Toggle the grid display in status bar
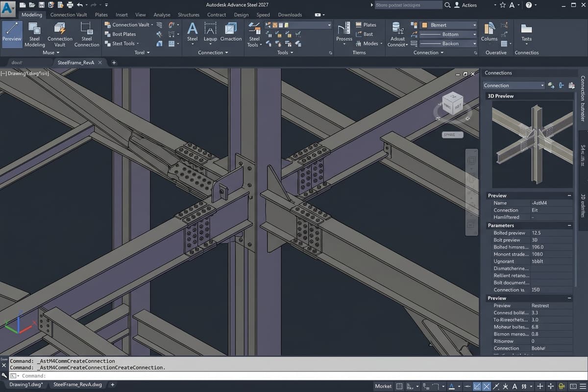Viewport: 588px width, 392px height. pos(399,386)
